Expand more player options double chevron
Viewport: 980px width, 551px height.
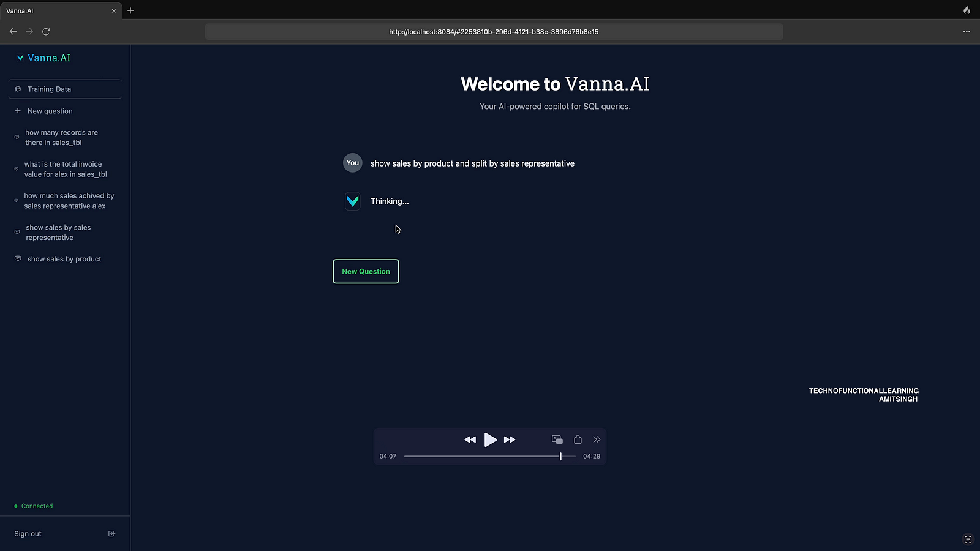pyautogui.click(x=597, y=440)
